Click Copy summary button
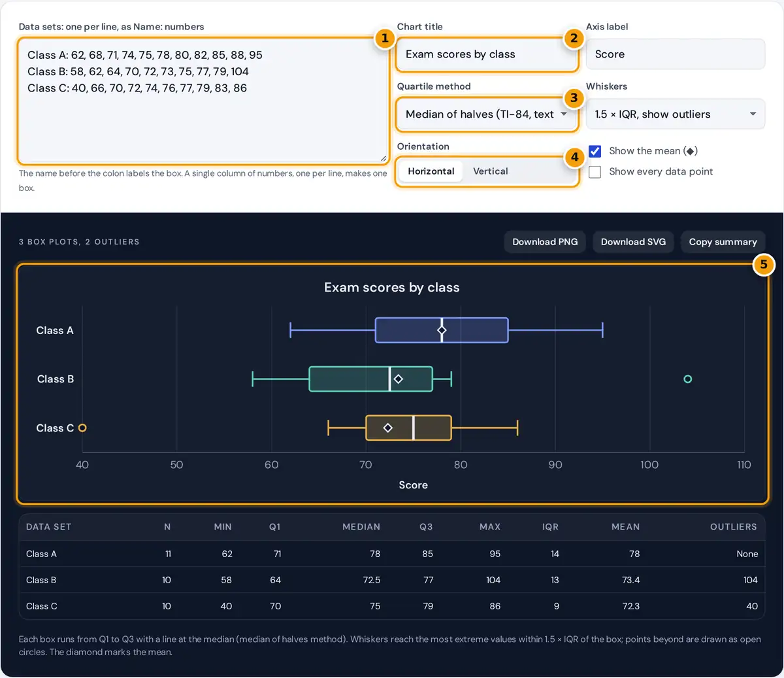 coord(723,242)
